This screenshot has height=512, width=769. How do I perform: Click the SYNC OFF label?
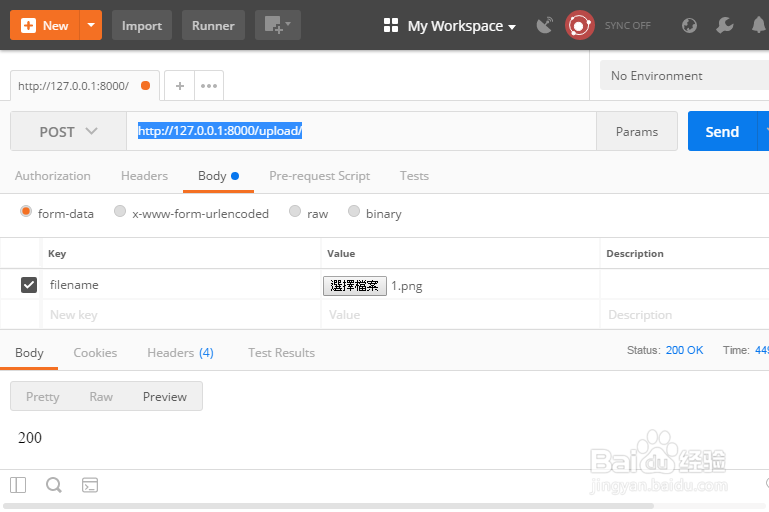pyautogui.click(x=627, y=26)
